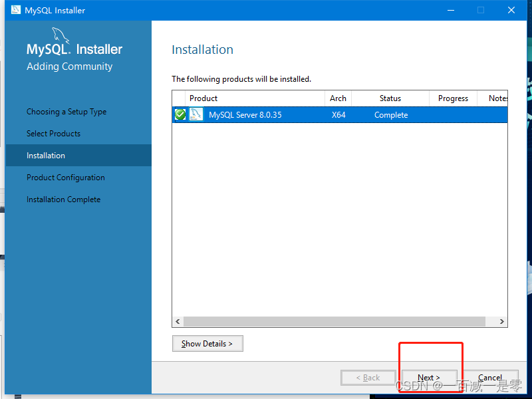
Task: Click the Next button
Action: click(429, 378)
